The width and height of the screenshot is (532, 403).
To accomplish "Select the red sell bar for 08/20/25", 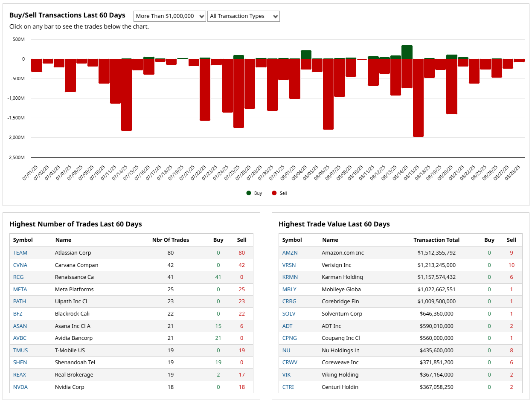I will pos(452,87).
